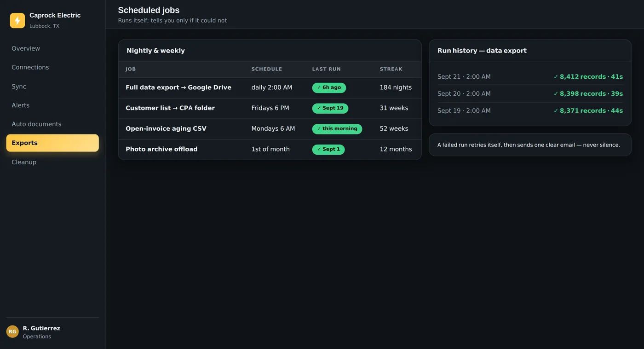Click the JOB column header
Screen dimensions: 644x349
tap(131, 69)
